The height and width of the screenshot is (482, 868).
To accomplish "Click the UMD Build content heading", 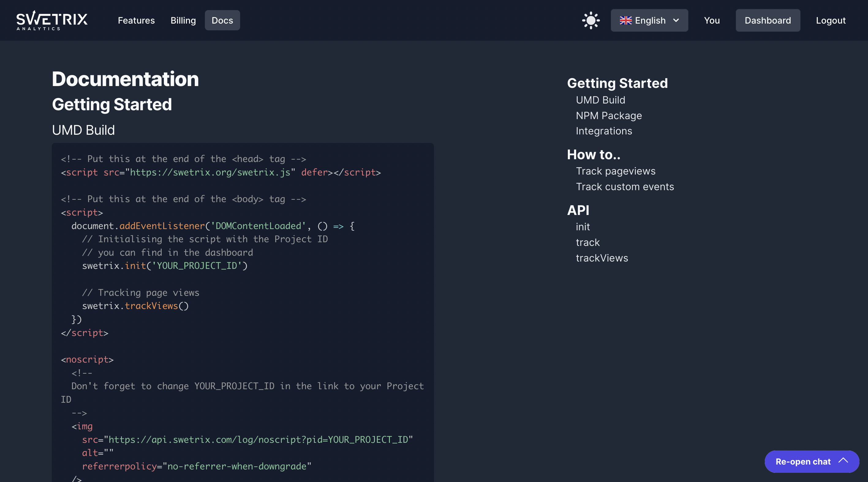I will coord(83,130).
